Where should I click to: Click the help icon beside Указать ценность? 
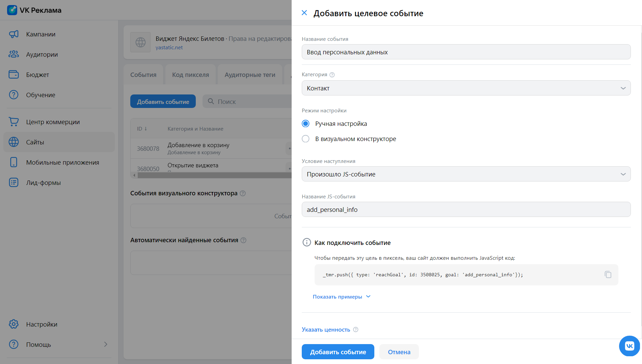coord(355,330)
